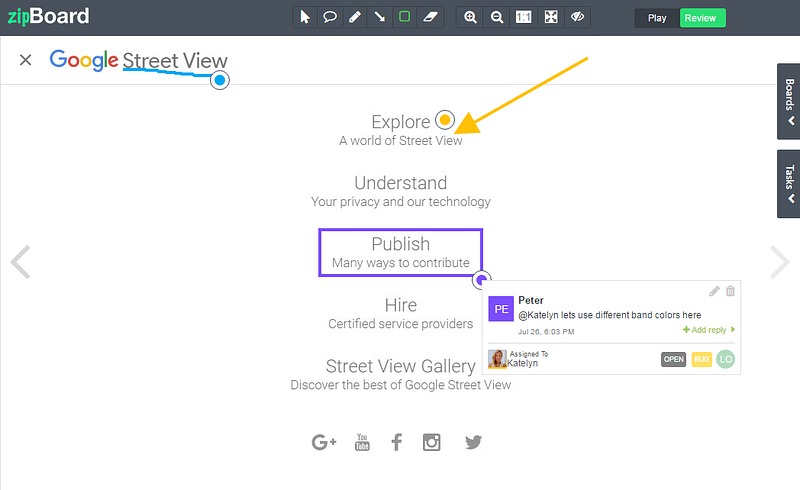
Task: Open the Explore menu item
Action: pos(401,122)
